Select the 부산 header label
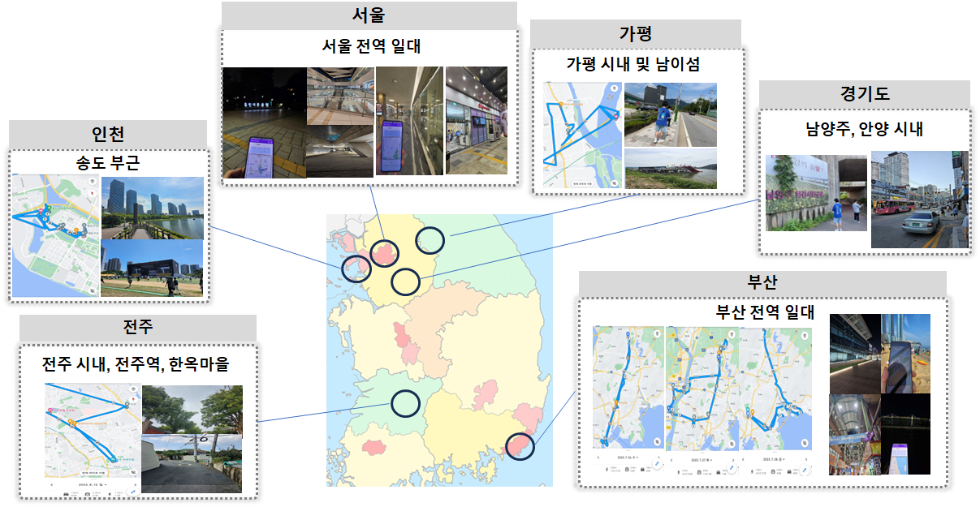The image size is (980, 507). 762,284
